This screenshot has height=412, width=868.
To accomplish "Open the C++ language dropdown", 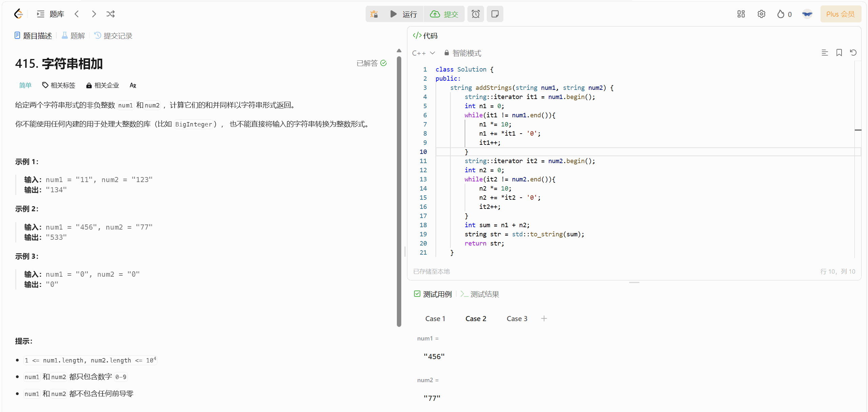I will pos(423,53).
